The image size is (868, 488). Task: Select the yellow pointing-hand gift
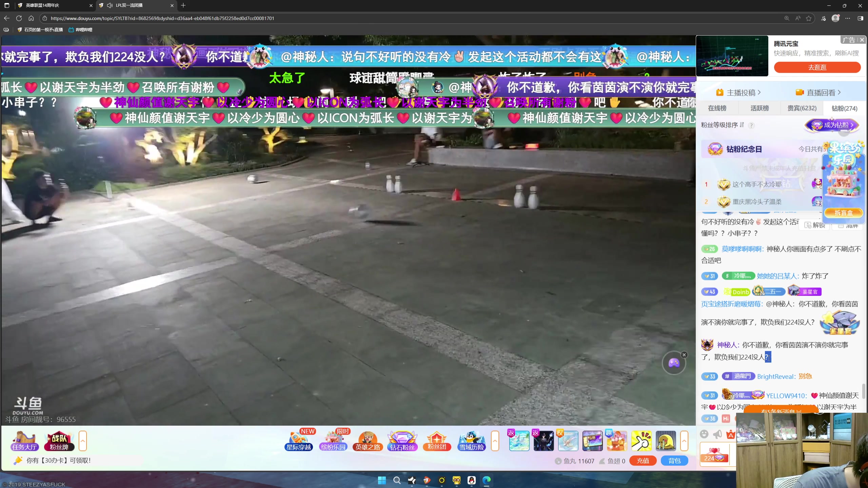click(641, 441)
